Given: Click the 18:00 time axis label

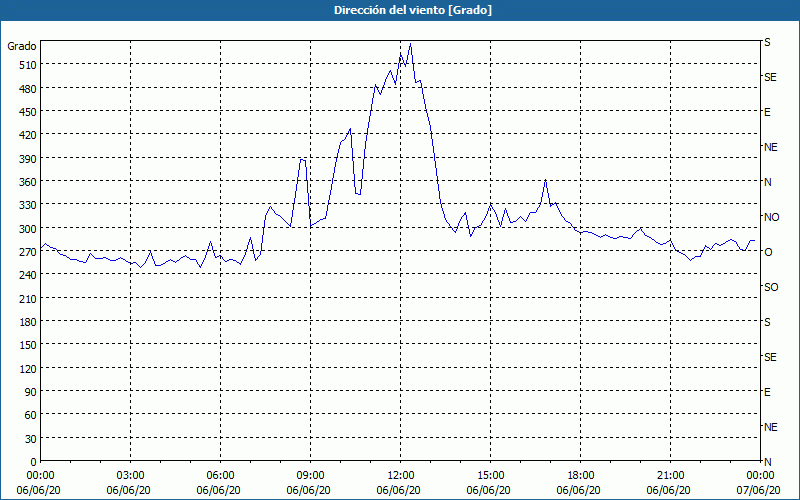Looking at the screenshot, I should point(581,476).
